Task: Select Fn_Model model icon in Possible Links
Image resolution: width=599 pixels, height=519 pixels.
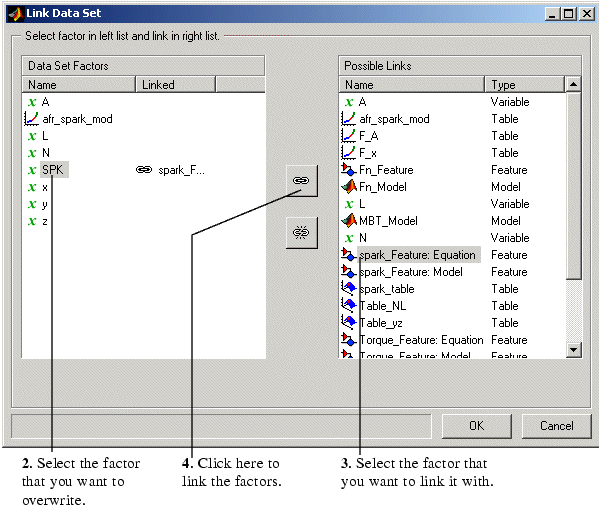Action: (349, 187)
